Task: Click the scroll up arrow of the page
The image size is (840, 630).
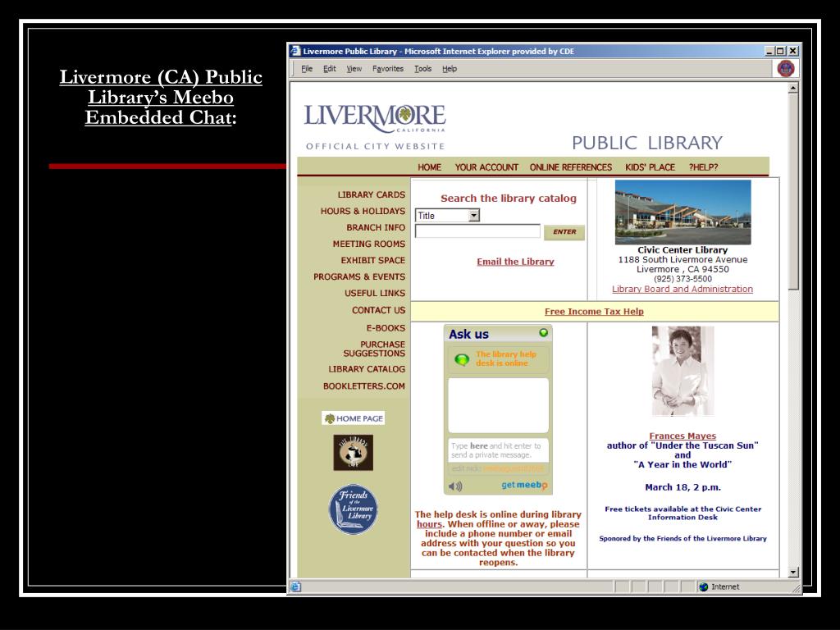Action: [x=793, y=88]
